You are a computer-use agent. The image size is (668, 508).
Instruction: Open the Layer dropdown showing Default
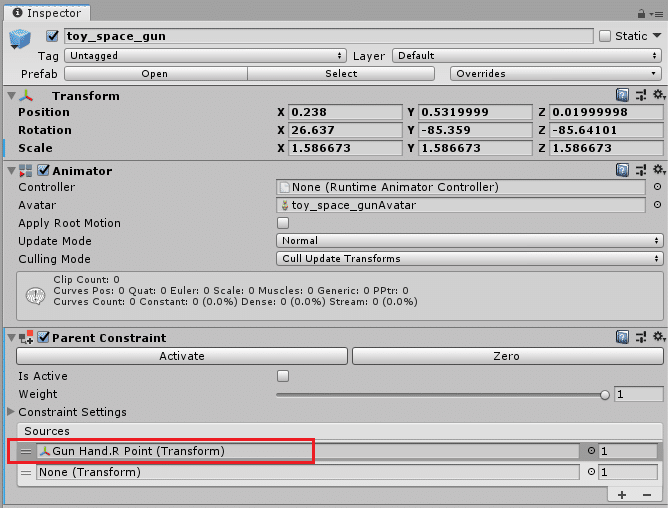[527, 56]
